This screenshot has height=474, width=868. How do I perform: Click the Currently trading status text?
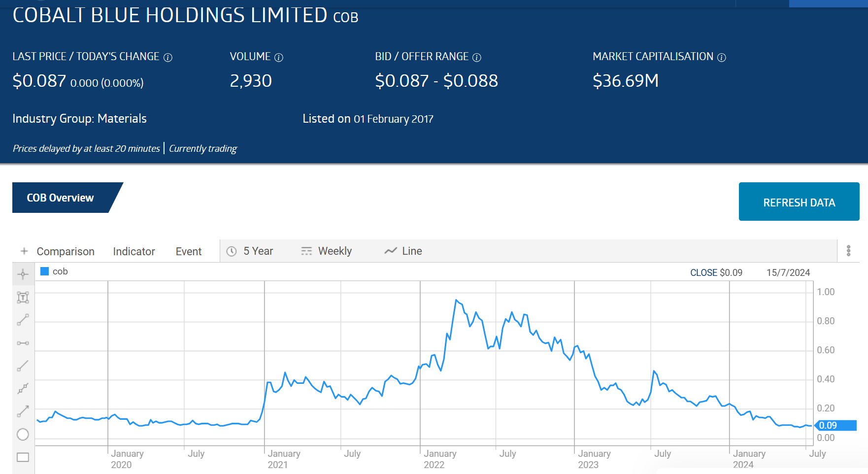point(203,148)
